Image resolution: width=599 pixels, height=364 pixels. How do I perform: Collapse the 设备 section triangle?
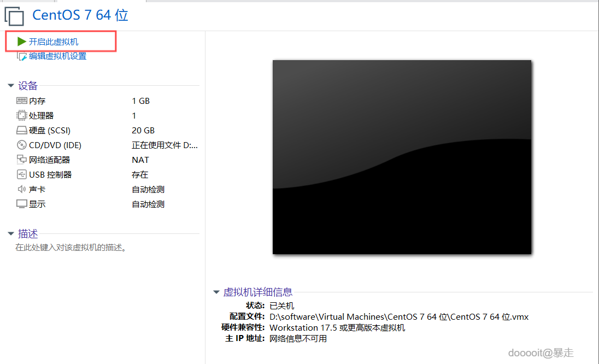(x=11, y=86)
